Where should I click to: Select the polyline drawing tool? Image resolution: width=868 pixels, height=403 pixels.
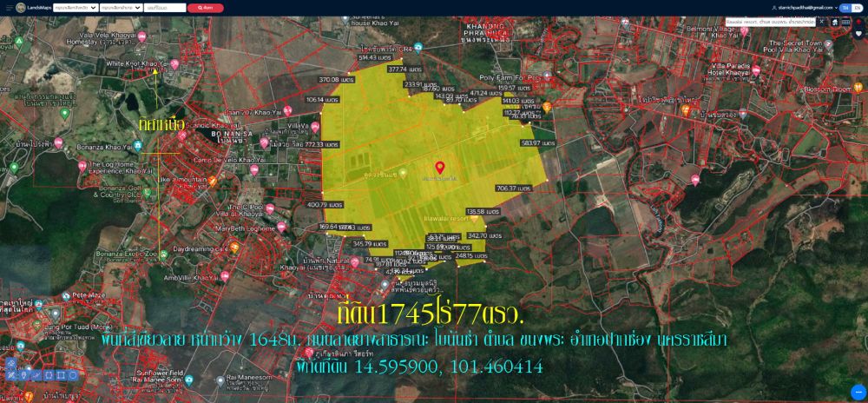point(36,375)
